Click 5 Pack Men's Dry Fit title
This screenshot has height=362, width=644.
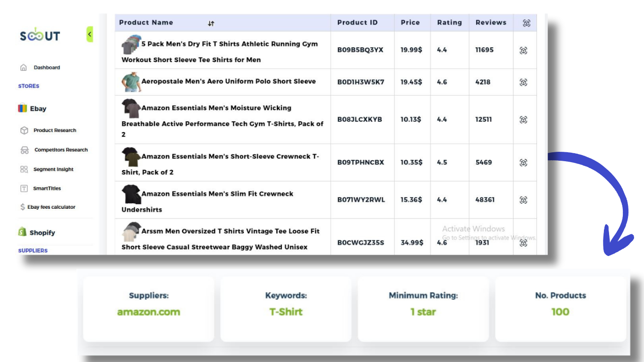tap(220, 52)
